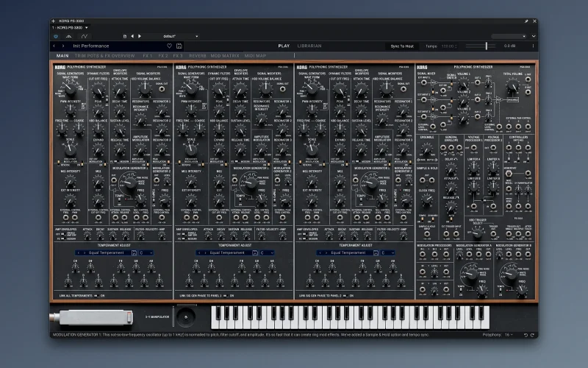
Task: Favorite the Init Performance preset with heart icon
Action: [169, 46]
